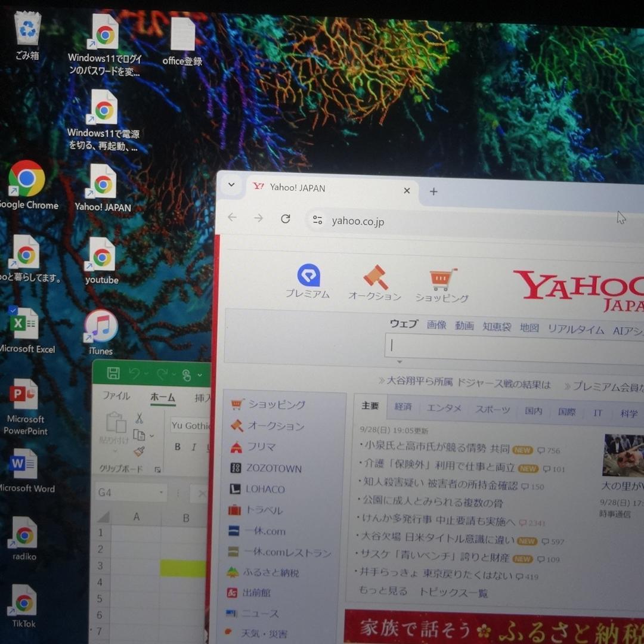Select the オークション hammer icon
This screenshot has height=644, width=644.
(374, 277)
